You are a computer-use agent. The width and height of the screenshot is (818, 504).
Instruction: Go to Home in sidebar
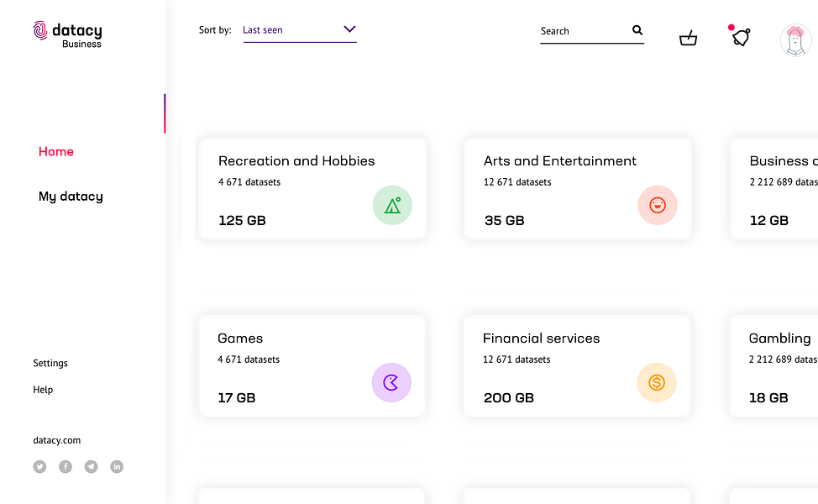(55, 151)
